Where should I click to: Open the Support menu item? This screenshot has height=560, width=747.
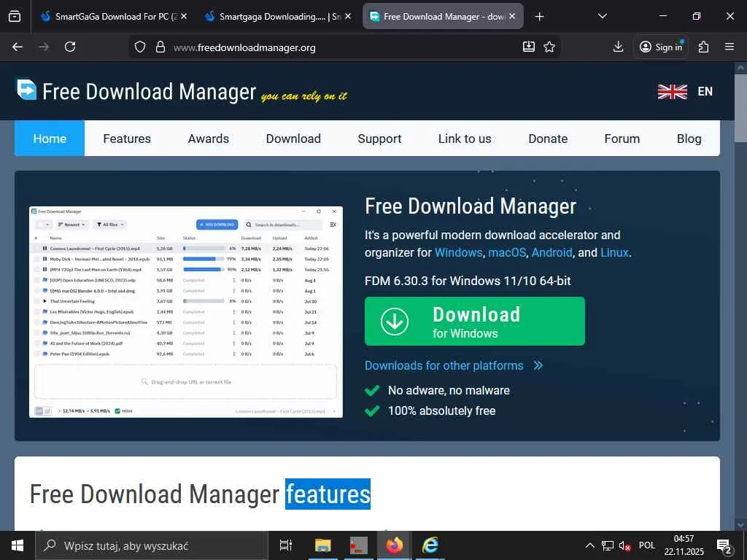[x=379, y=139]
